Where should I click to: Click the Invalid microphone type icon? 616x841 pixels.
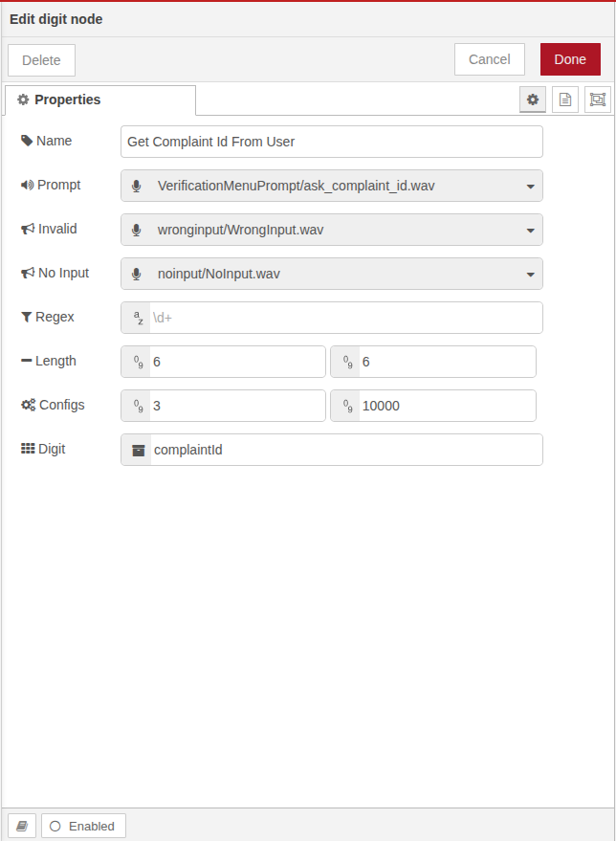pos(137,230)
